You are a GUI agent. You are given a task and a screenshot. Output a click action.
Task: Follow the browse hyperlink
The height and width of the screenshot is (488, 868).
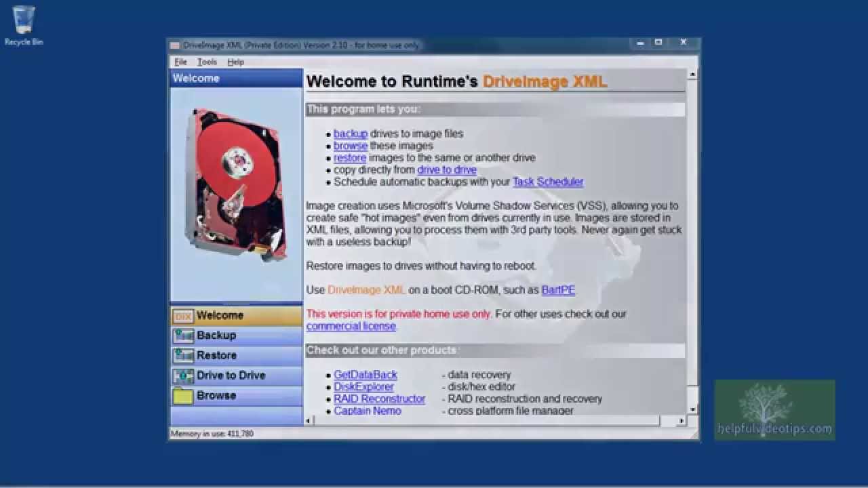351,146
